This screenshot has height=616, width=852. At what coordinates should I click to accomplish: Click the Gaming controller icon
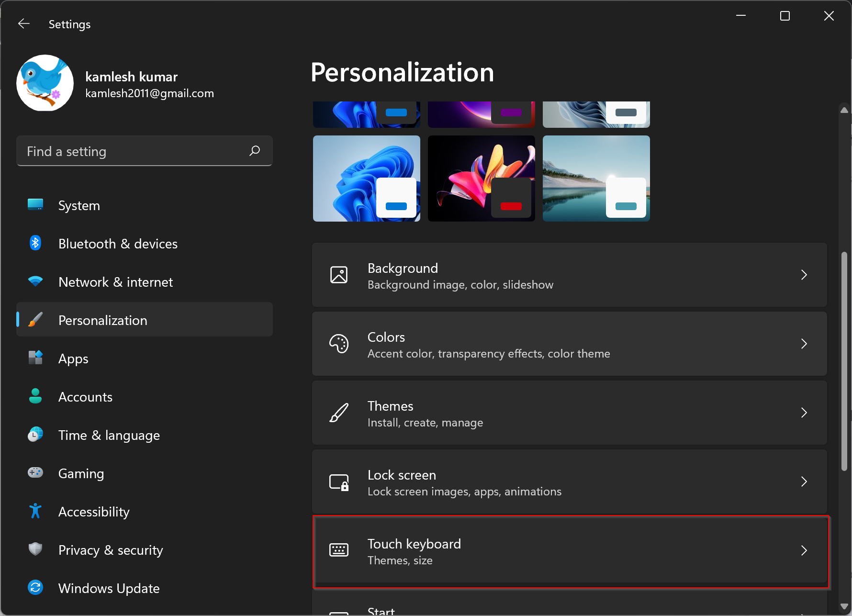click(x=35, y=473)
